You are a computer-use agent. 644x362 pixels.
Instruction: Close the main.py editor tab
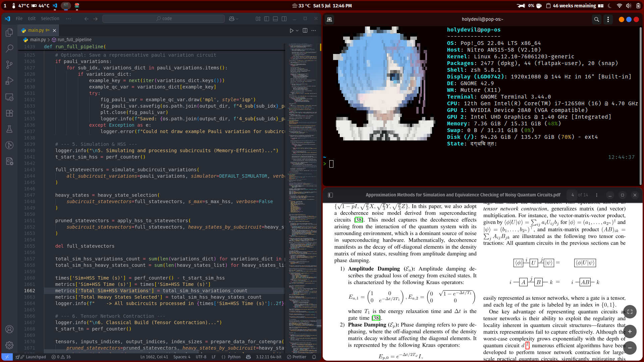(54, 31)
